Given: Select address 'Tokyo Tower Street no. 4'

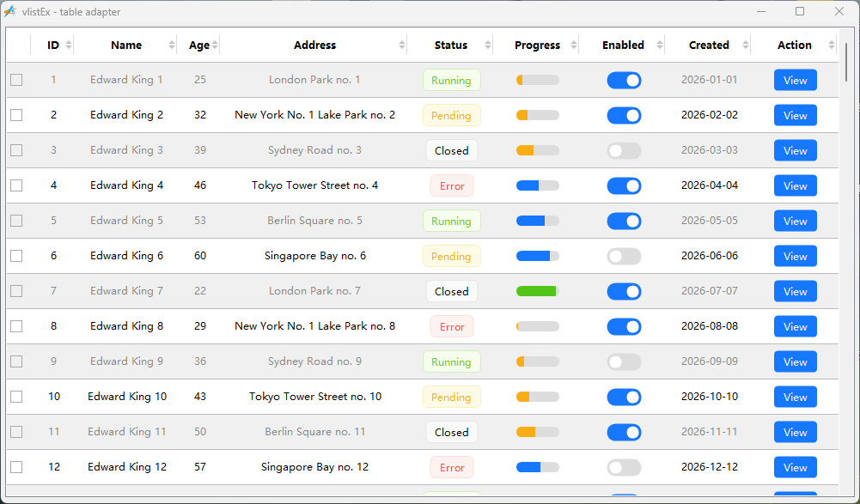Looking at the screenshot, I should [x=314, y=185].
